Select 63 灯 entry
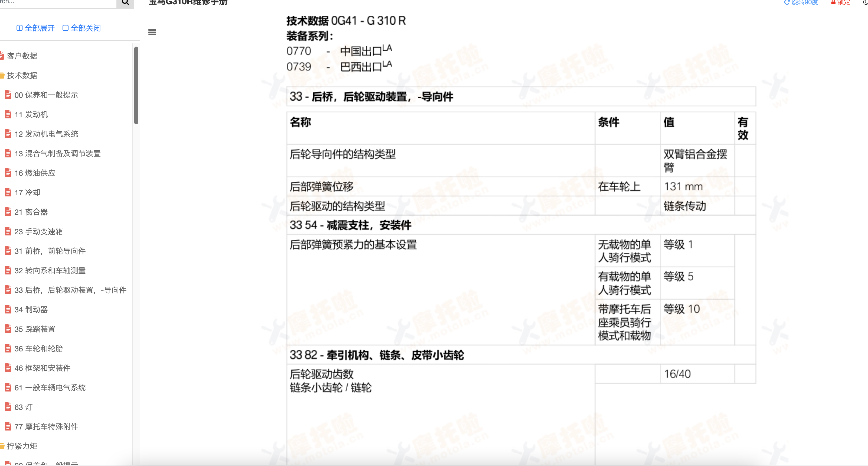The height and width of the screenshot is (466, 868). [23, 407]
